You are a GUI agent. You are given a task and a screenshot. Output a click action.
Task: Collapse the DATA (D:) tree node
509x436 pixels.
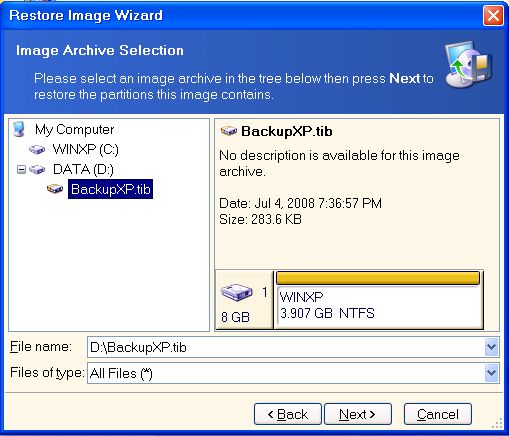point(21,170)
